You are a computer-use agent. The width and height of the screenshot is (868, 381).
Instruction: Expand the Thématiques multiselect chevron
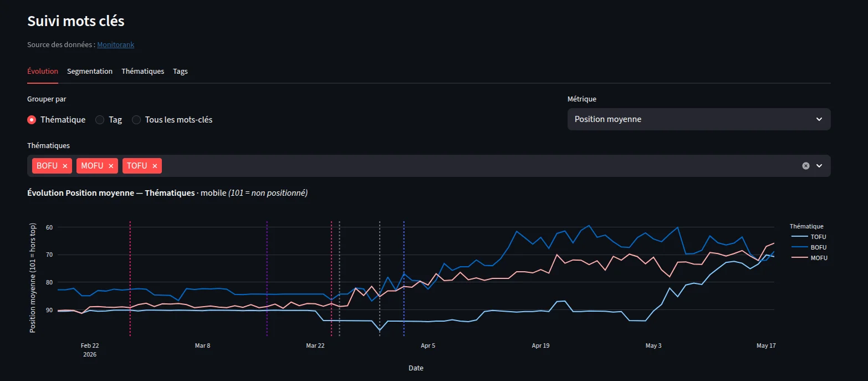point(819,166)
